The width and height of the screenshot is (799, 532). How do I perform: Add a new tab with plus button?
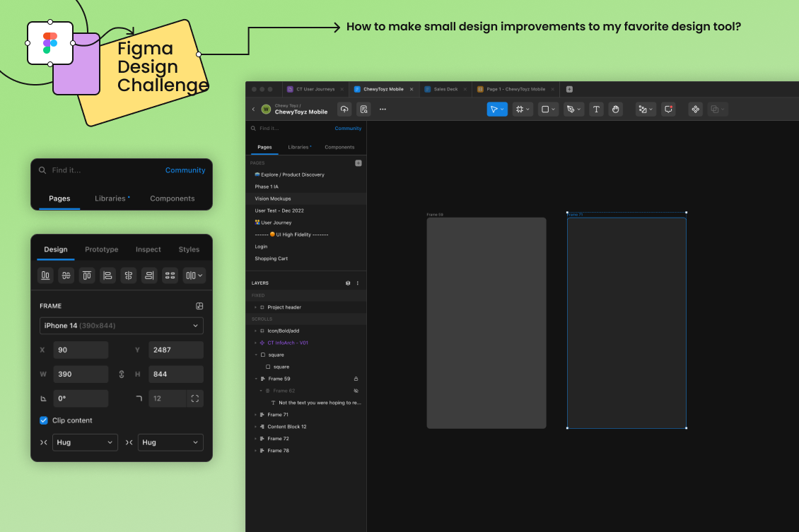coord(569,89)
